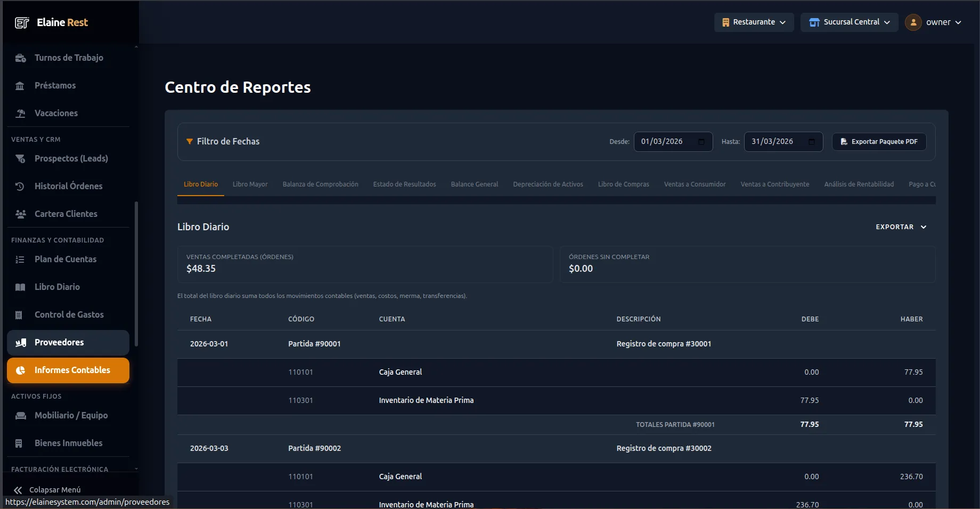Image resolution: width=980 pixels, height=509 pixels.
Task: Click Registro de compra #30001 description
Action: [x=664, y=344]
